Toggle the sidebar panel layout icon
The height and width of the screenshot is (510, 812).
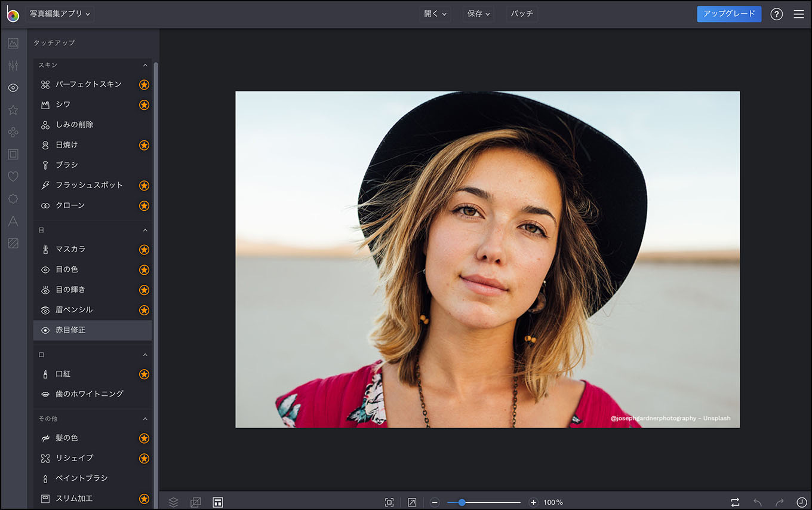tap(218, 502)
